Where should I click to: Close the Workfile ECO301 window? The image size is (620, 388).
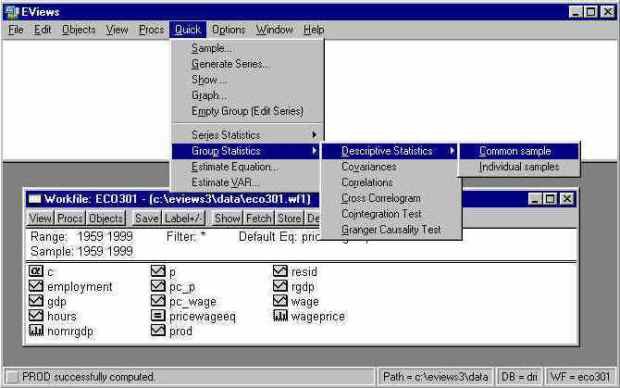tap(567, 199)
